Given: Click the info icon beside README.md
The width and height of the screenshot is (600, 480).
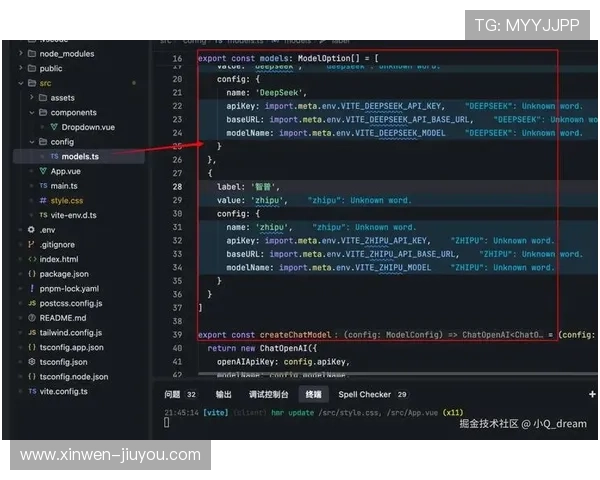Looking at the screenshot, I should pos(32,318).
